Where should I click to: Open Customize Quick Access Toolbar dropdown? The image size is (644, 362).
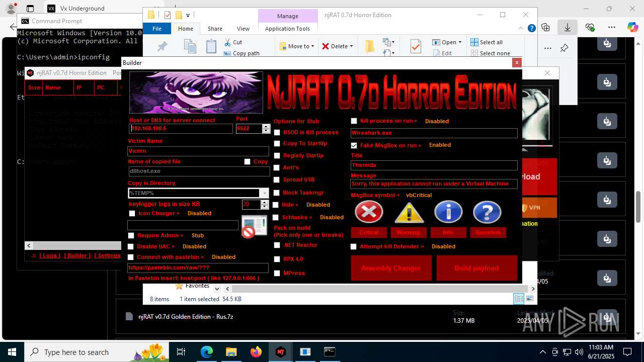[188, 15]
